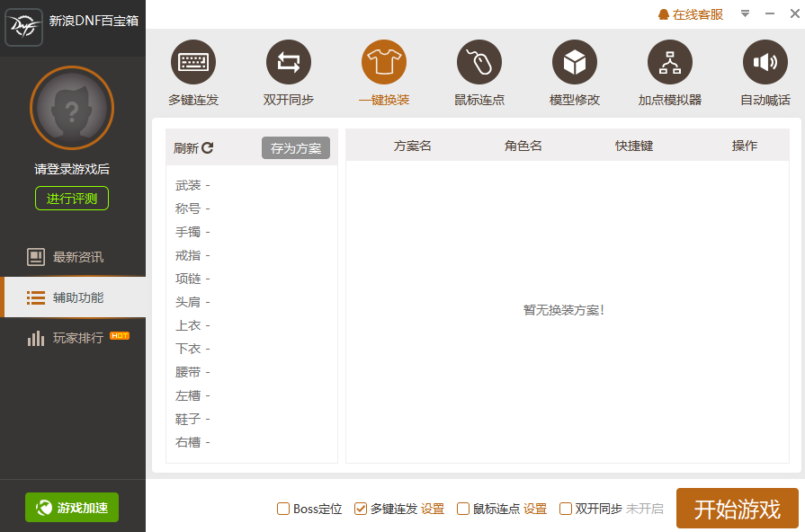Click the 游戏加速 button
Screen dimensions: 805x532
[x=72, y=508]
